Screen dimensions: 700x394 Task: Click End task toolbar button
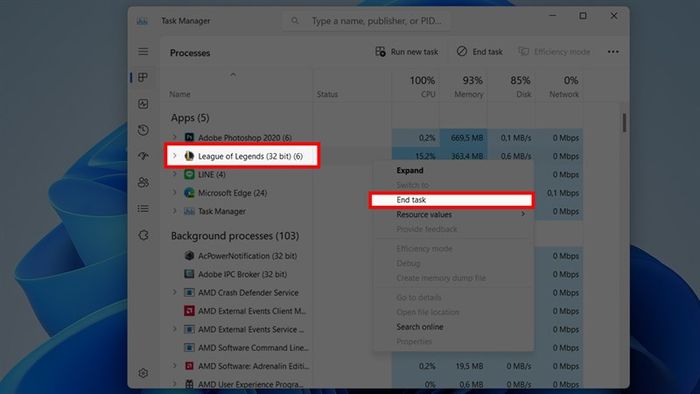pyautogui.click(x=479, y=52)
